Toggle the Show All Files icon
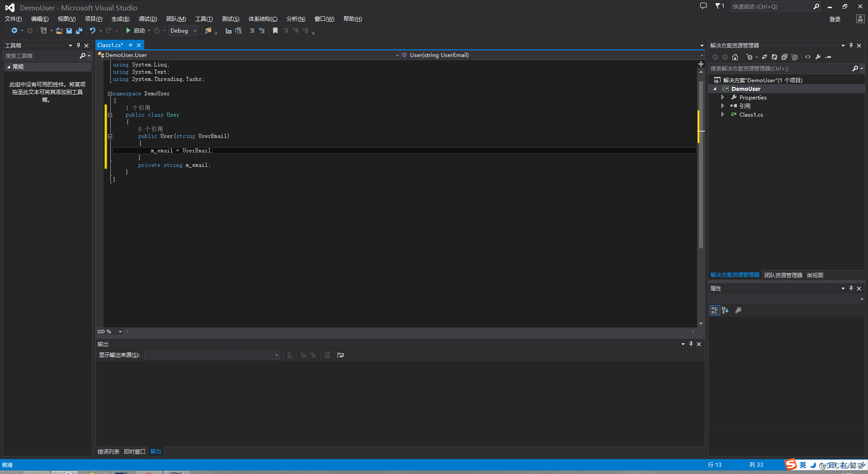This screenshot has height=474, width=868. (794, 57)
